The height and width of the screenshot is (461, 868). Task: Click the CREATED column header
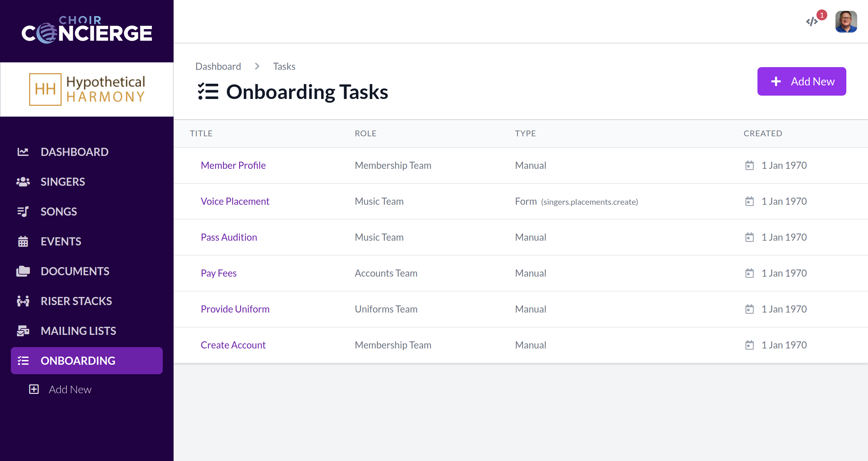click(763, 134)
